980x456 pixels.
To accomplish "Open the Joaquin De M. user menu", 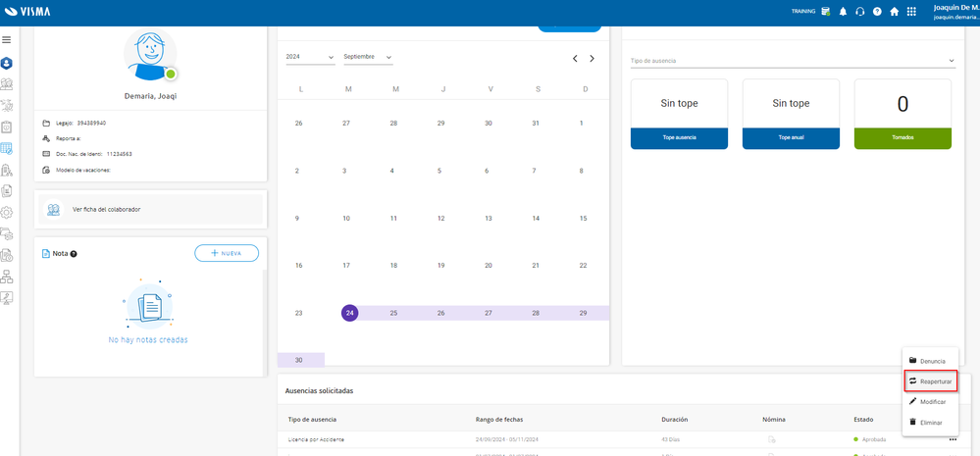I will 955,12.
